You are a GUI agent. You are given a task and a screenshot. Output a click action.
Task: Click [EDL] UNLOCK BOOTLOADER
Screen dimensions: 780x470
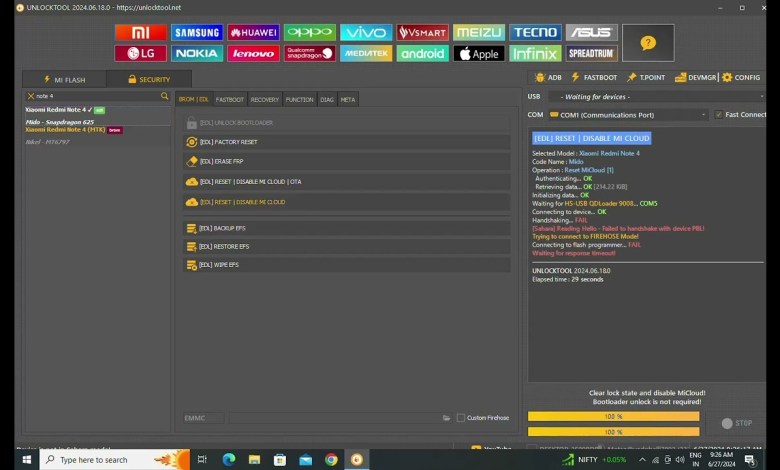pos(347,123)
